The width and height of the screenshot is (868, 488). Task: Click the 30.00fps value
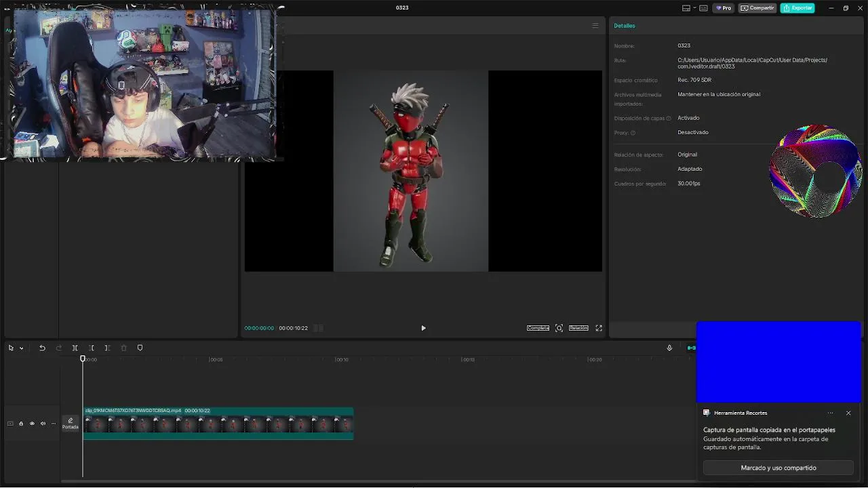coord(689,184)
